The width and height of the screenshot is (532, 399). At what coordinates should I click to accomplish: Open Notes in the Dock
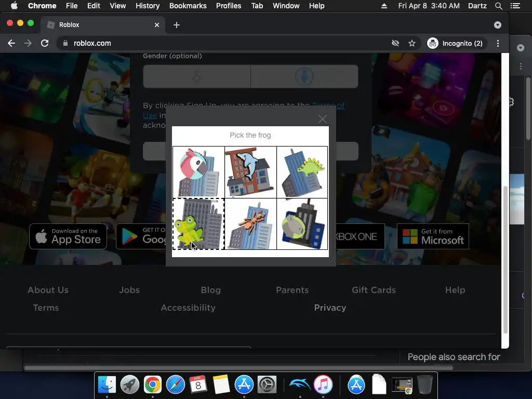(x=221, y=385)
